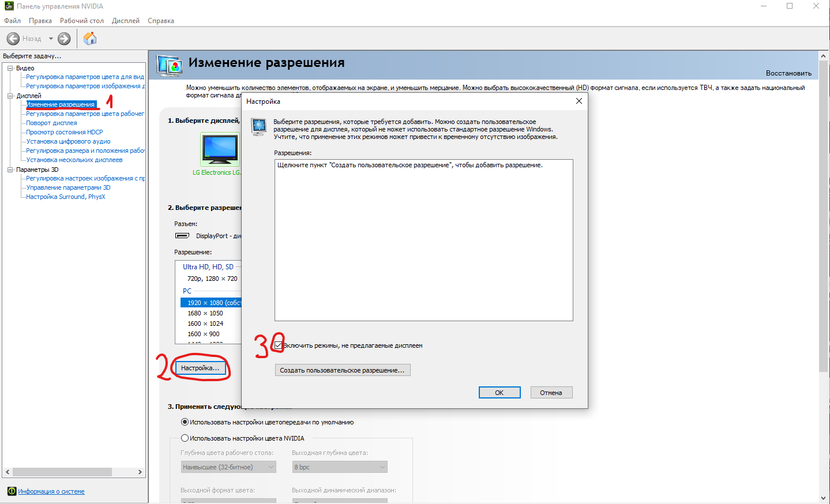The width and height of the screenshot is (830, 504).
Task: Open the 'Наивысшее (32-битное)' color depth dropdown
Action: (x=228, y=467)
